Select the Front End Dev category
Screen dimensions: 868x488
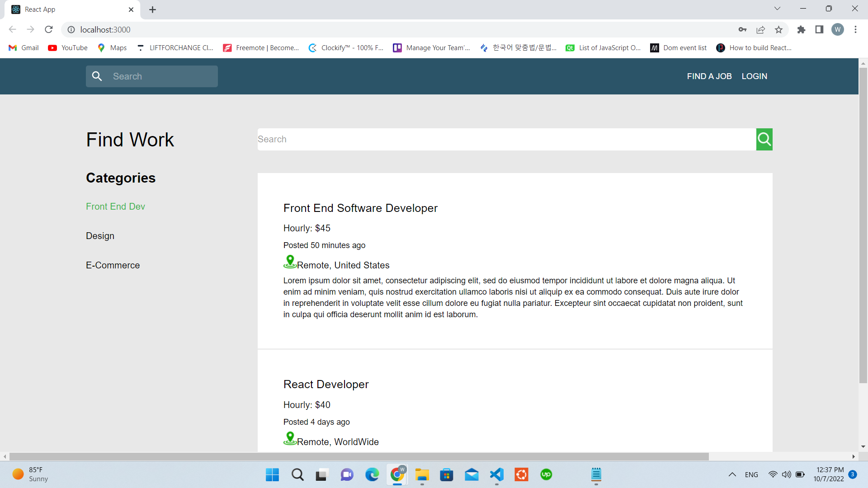pos(115,206)
